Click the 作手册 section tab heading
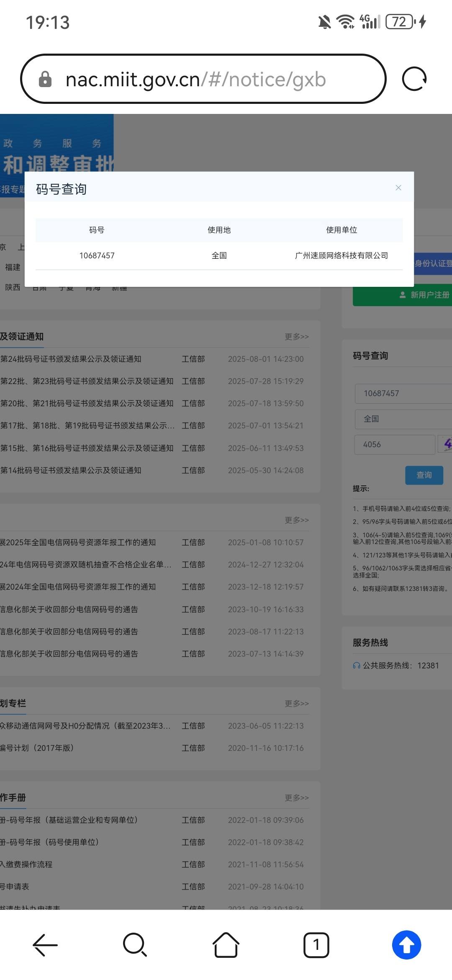This screenshot has width=452, height=980. tap(13, 797)
